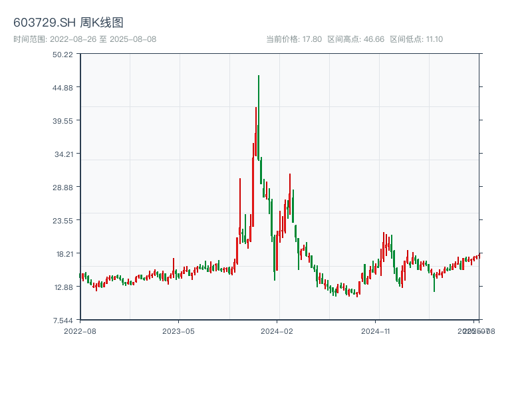
Task: Click the y-axis value 12.88
Action: pyautogui.click(x=64, y=287)
